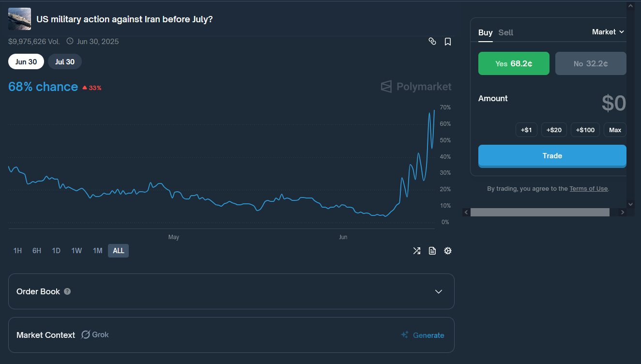
Task: Generate Market Context summary
Action: pos(423,335)
